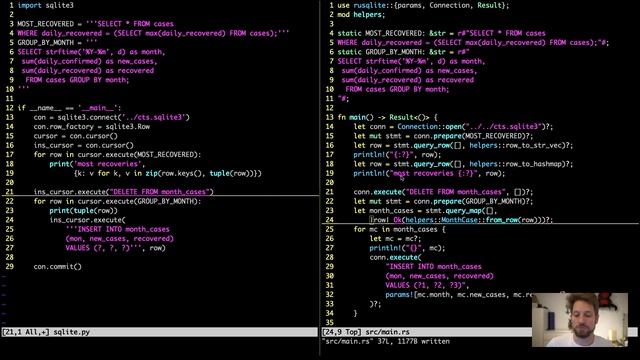Click the 'if __name__ == '__main__':' line

pyautogui.click(x=69, y=108)
